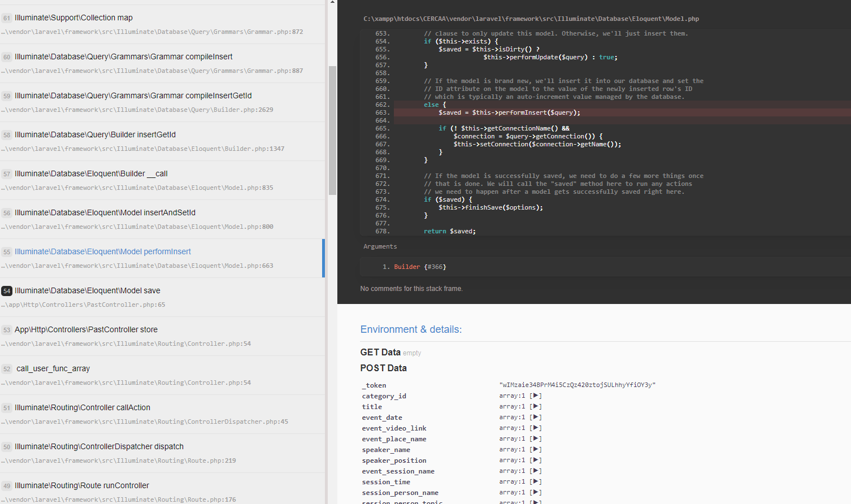The height and width of the screenshot is (504, 851).
Task: Select stack frame 50 ControllerDispatcher dispatch
Action: [162, 453]
